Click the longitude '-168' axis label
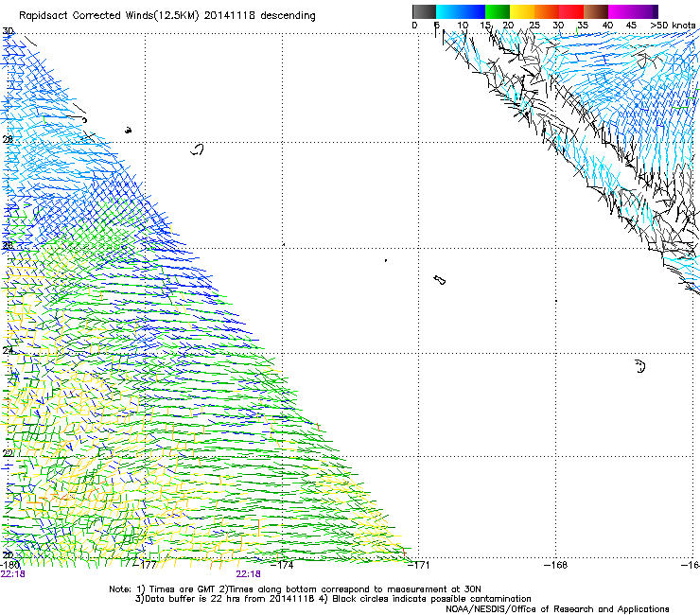 click(x=556, y=565)
